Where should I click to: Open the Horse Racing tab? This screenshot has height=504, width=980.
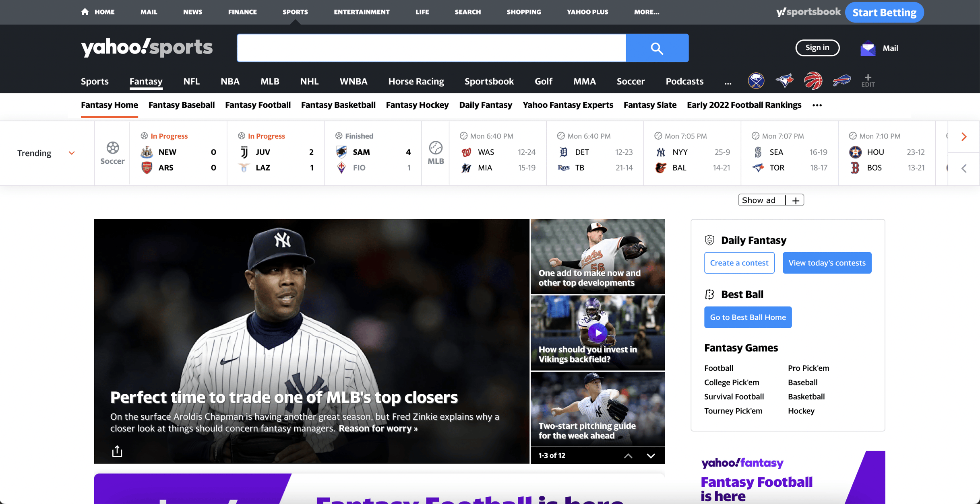416,81
